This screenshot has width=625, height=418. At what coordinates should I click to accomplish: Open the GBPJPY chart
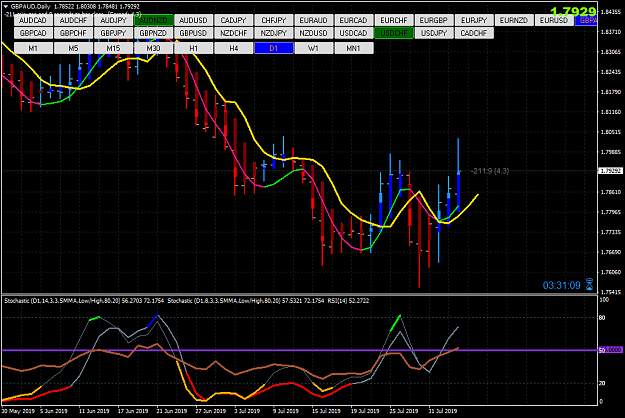113,33
